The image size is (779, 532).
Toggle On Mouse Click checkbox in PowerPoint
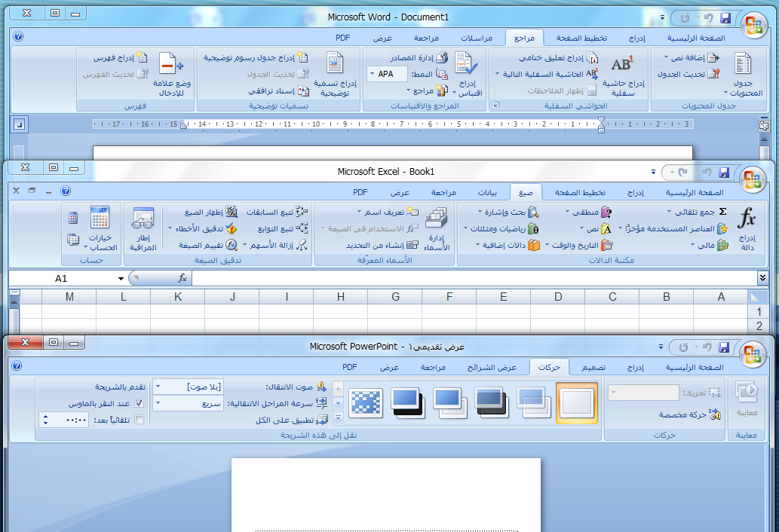click(139, 403)
